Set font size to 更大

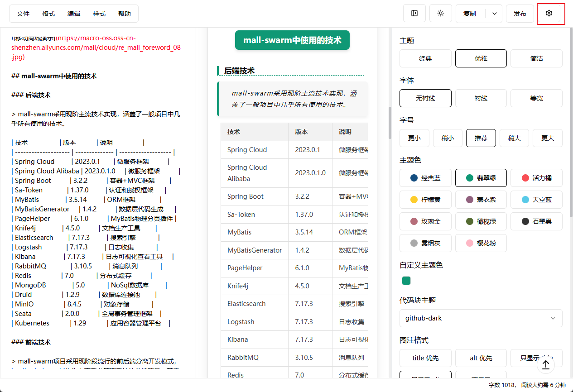(548, 138)
